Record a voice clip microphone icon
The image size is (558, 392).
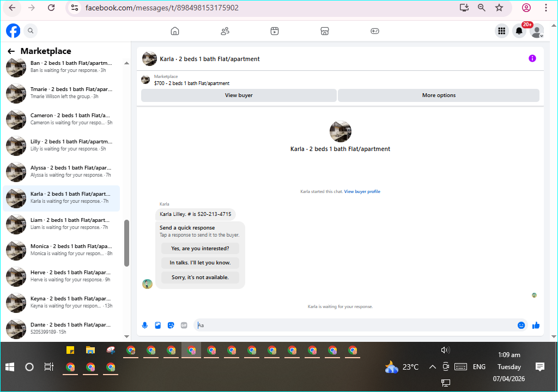(x=144, y=325)
